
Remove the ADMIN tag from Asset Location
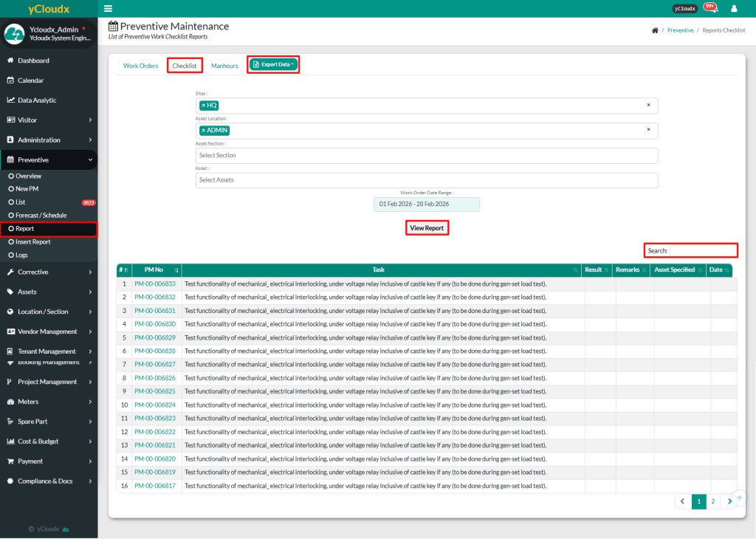tap(204, 131)
